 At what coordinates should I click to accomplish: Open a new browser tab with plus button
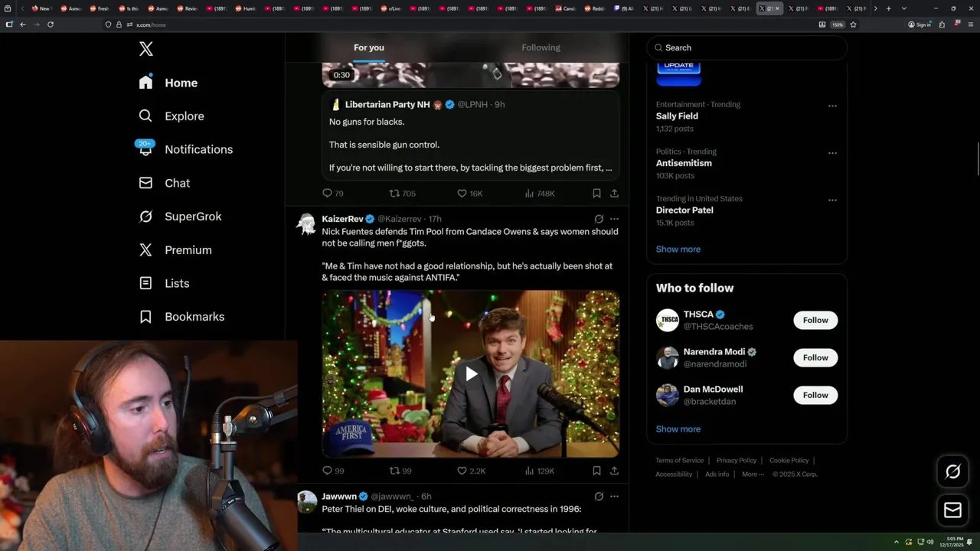coord(888,8)
